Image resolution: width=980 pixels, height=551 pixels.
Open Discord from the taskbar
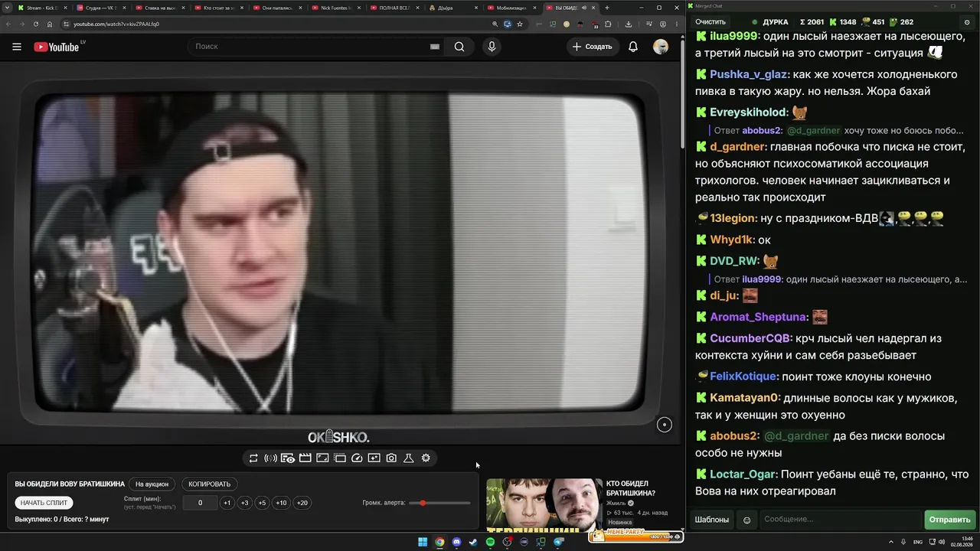[456, 543]
